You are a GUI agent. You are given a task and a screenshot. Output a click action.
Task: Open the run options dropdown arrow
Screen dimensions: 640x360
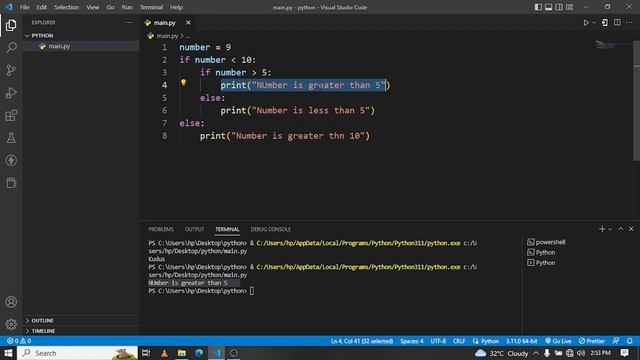pyautogui.click(x=594, y=23)
